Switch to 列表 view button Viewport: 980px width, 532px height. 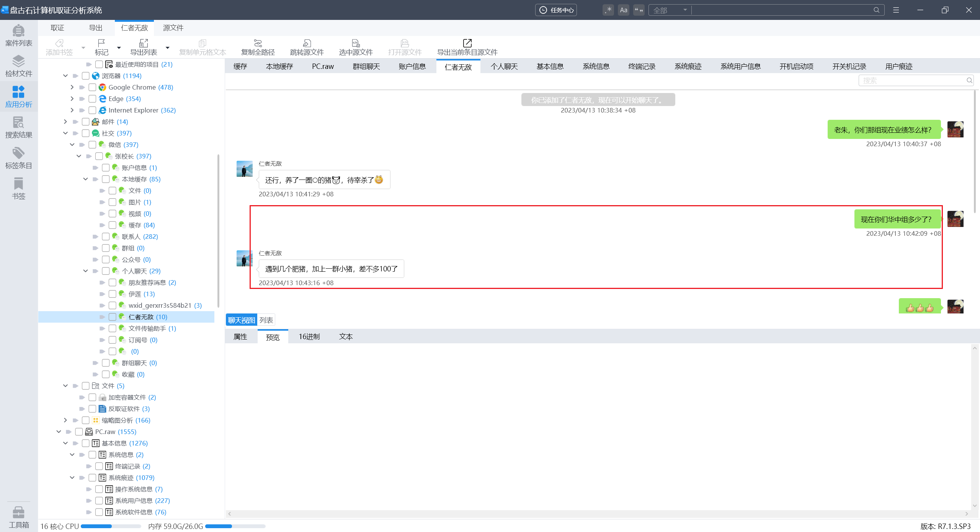266,320
